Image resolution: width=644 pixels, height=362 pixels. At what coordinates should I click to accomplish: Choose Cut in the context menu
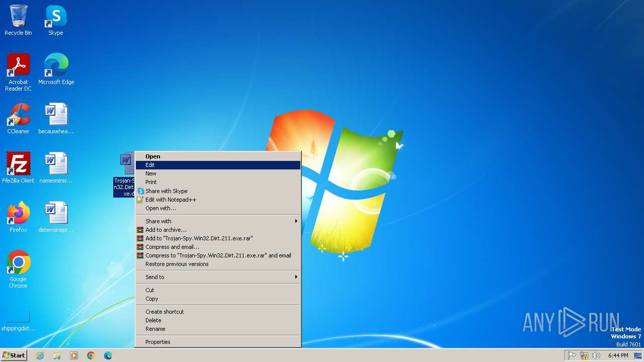[218, 290]
